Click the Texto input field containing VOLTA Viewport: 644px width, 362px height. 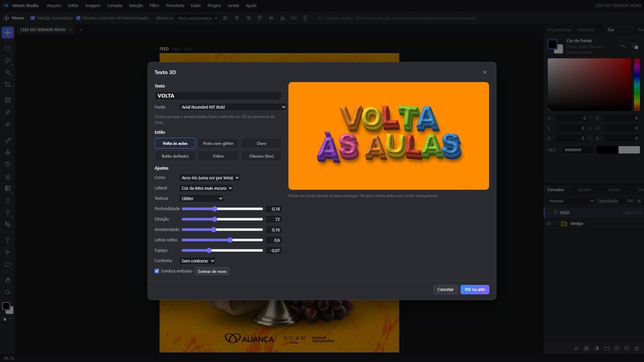[218, 96]
